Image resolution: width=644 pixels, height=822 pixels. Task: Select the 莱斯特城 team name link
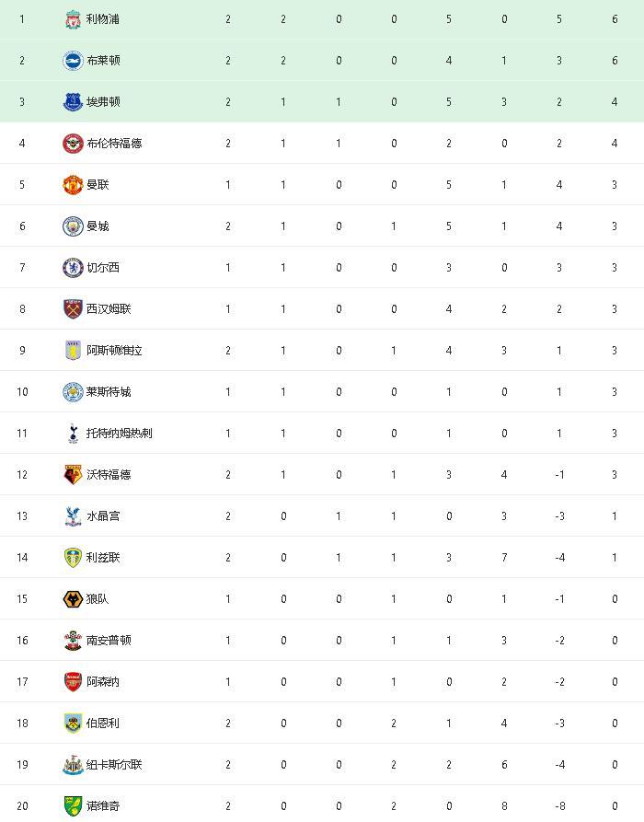click(109, 392)
